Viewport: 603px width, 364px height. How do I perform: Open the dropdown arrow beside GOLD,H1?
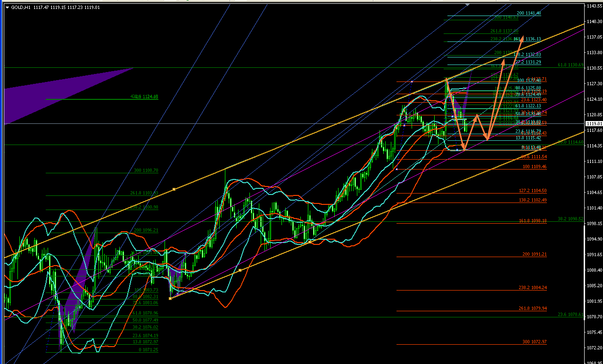click(7, 7)
